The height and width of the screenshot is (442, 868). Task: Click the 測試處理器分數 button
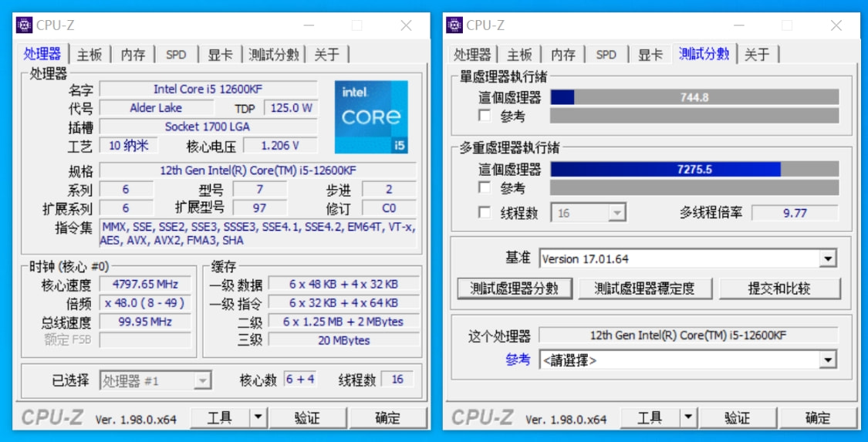point(514,288)
